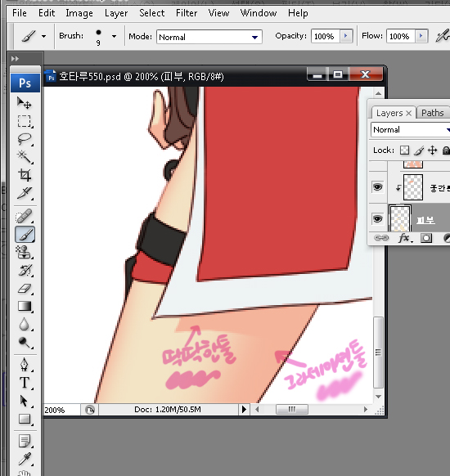The image size is (450, 476).
Task: Open the brush Mode dropdown
Action: click(x=209, y=37)
